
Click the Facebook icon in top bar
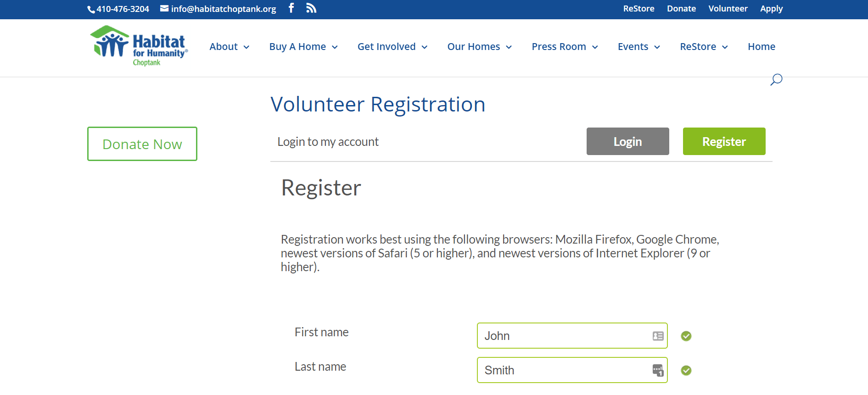point(291,8)
